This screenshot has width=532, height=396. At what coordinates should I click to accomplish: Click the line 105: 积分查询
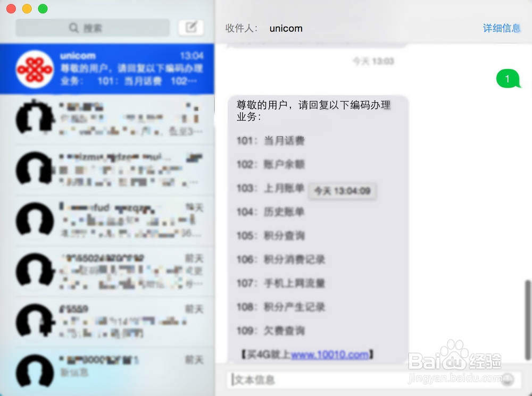270,235
